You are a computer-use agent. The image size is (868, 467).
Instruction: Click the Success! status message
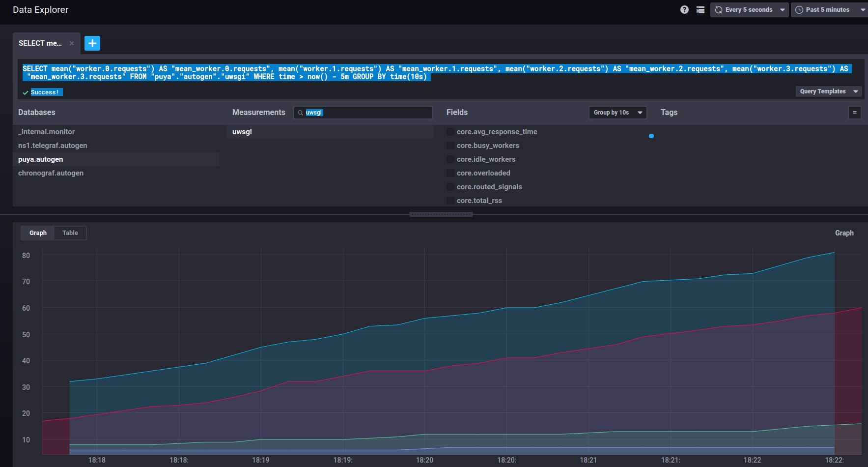45,92
